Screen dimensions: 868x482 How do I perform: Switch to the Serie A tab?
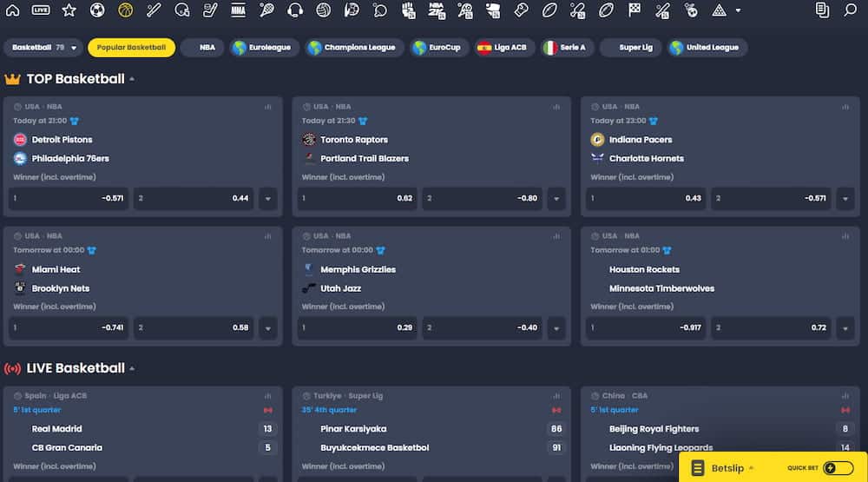[566, 48]
